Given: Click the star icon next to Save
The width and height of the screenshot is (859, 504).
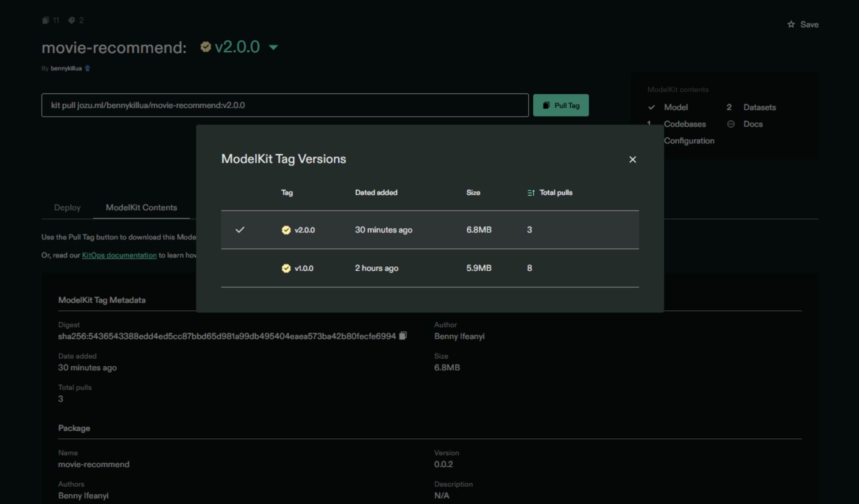Looking at the screenshot, I should [x=791, y=25].
